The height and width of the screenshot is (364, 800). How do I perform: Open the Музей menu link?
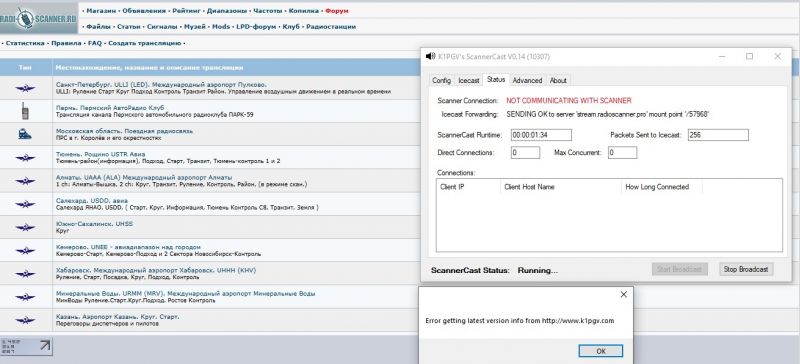pyautogui.click(x=195, y=26)
